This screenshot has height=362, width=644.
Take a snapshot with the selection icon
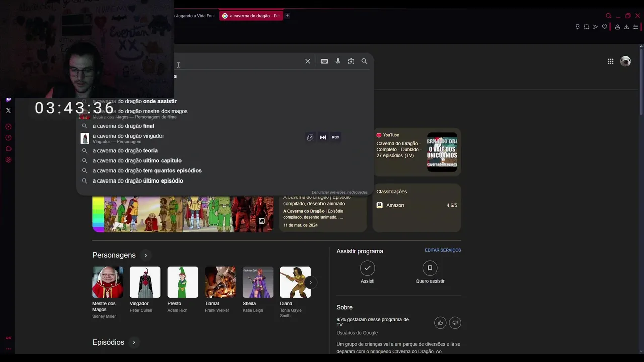(x=586, y=27)
